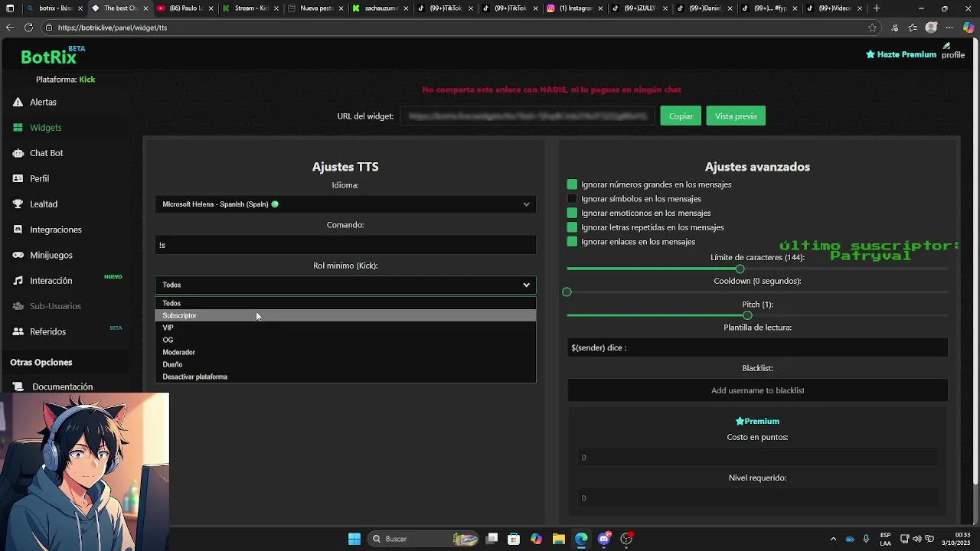Select Moderador role option
980x551 pixels.
(x=345, y=352)
